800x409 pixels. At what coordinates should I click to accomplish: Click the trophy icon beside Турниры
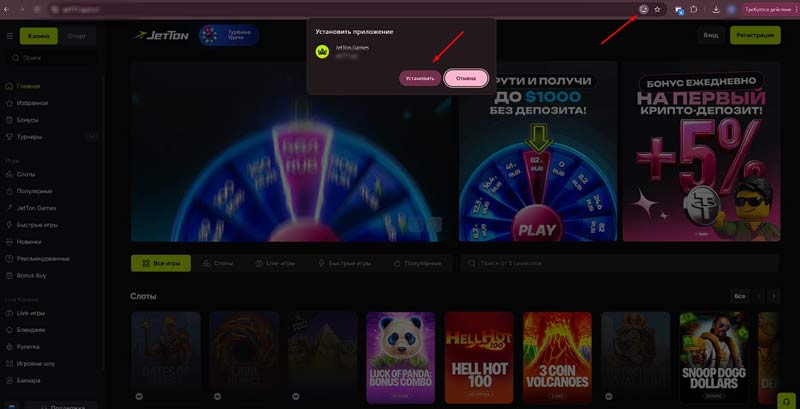pos(9,137)
